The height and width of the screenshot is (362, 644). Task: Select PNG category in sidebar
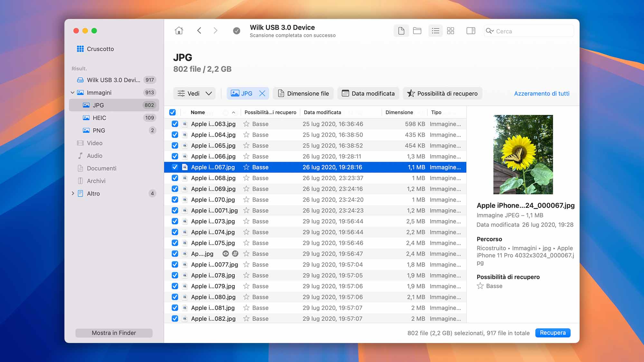coord(114,130)
